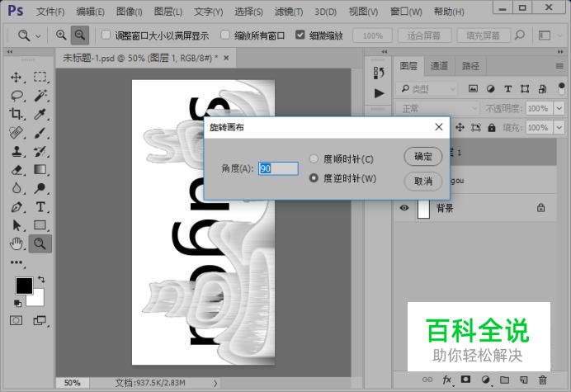Select the Eraser tool

point(16,169)
